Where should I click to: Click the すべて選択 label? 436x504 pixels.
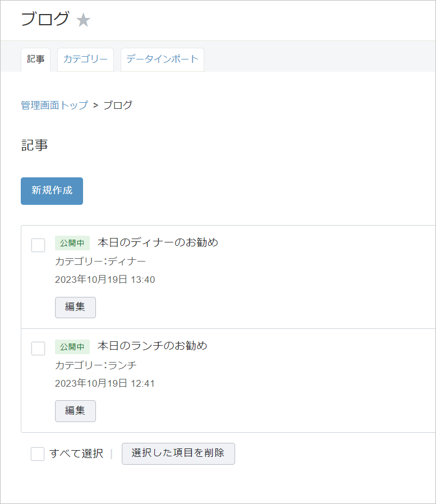point(76,453)
